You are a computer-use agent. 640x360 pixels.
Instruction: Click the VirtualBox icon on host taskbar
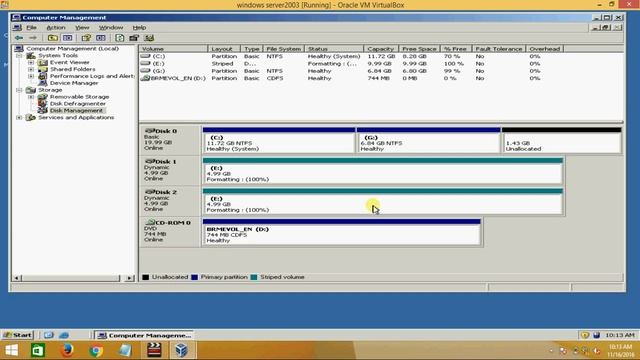[182, 351]
